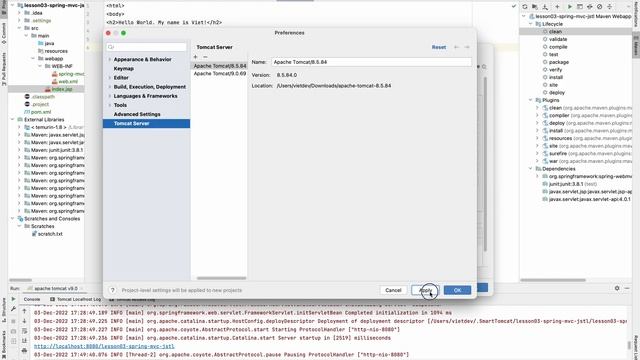The image size is (640, 360).
Task: Click print icon in console gutter
Action: [x=24, y=350]
